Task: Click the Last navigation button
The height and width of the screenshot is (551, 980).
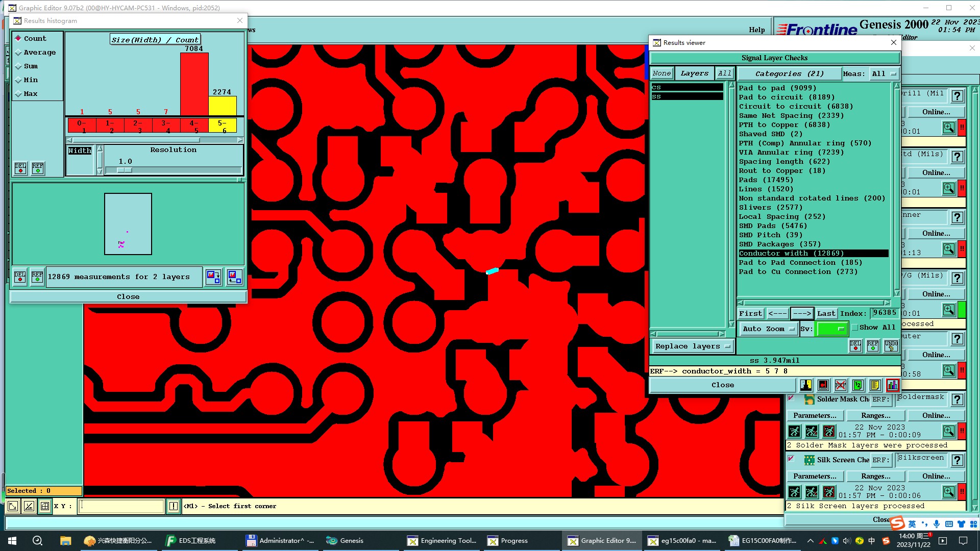Action: pyautogui.click(x=826, y=314)
